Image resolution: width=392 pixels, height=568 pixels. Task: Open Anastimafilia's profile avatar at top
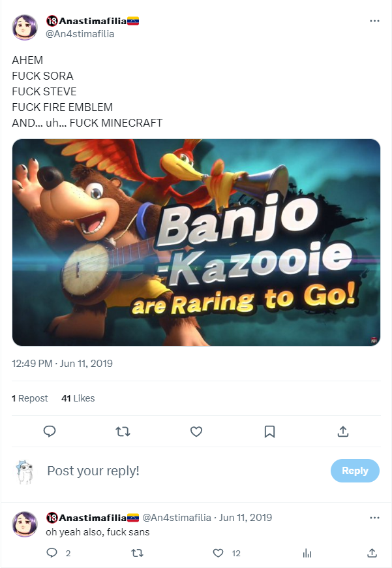(x=25, y=27)
